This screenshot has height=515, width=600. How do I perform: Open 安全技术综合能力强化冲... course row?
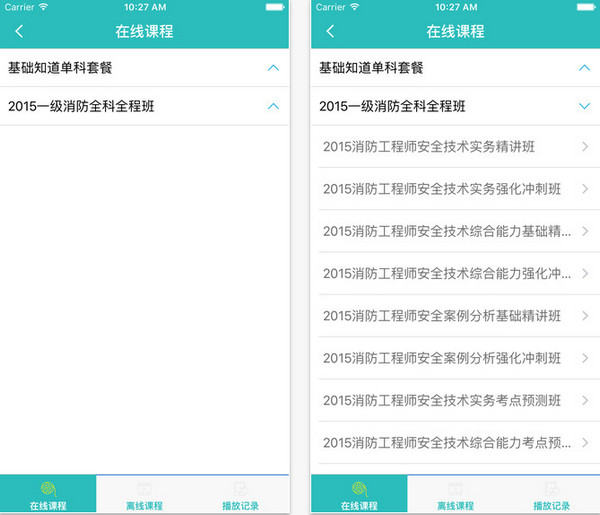tap(456, 274)
